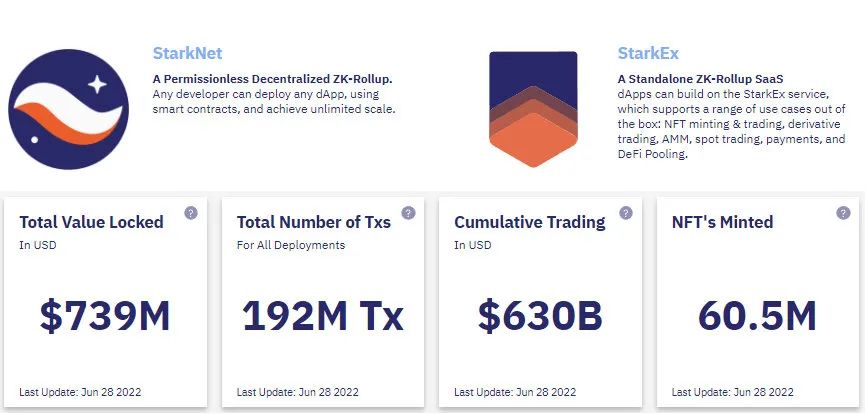The width and height of the screenshot is (865, 414).
Task: Open help icon on NFT's Minted card
Action: pyautogui.click(x=843, y=213)
